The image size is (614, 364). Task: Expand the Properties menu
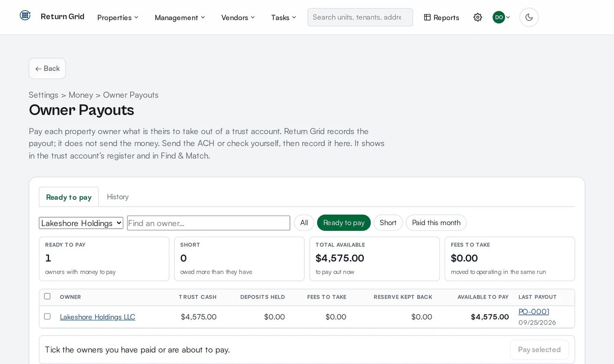tap(118, 18)
